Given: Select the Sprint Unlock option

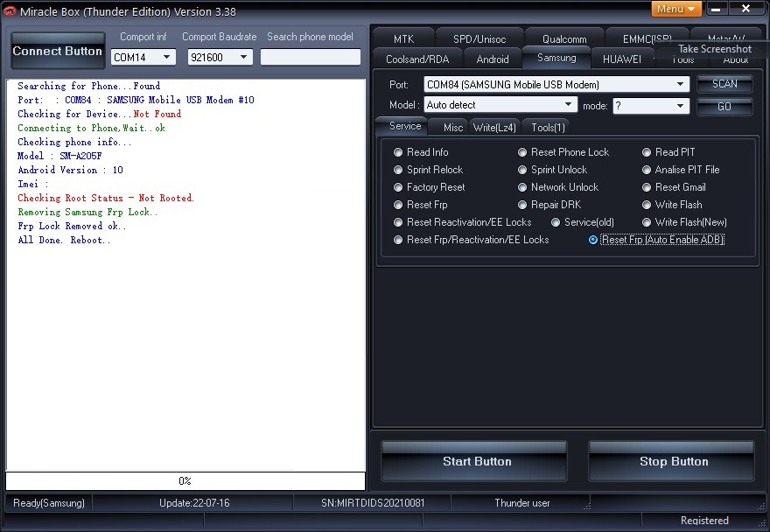Looking at the screenshot, I should point(552,170).
